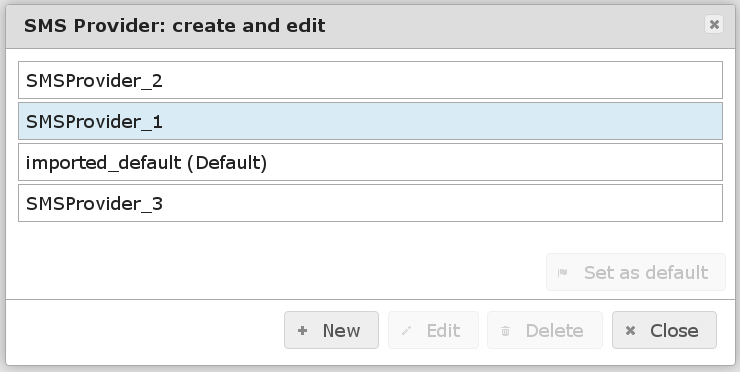
Task: Click the plus icon on New button
Action: pyautogui.click(x=303, y=331)
